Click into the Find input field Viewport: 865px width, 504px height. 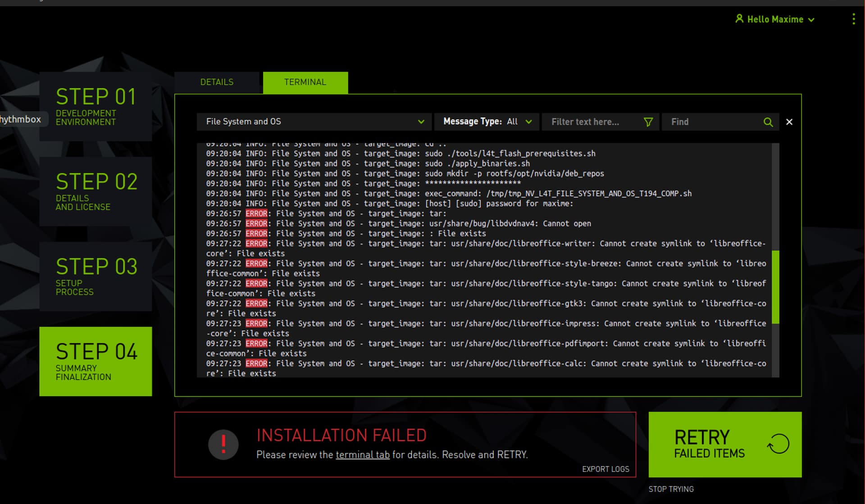point(713,122)
